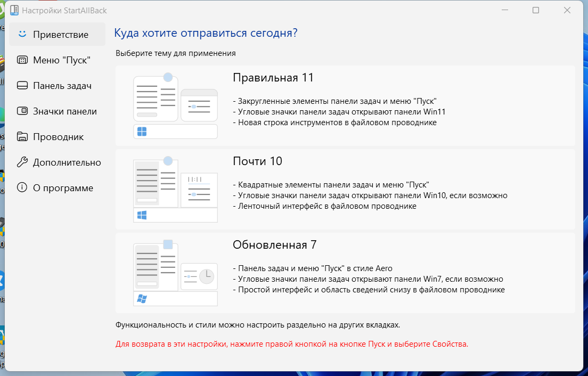Switch to the Панель задач tab
The image size is (588, 376).
(x=58, y=85)
